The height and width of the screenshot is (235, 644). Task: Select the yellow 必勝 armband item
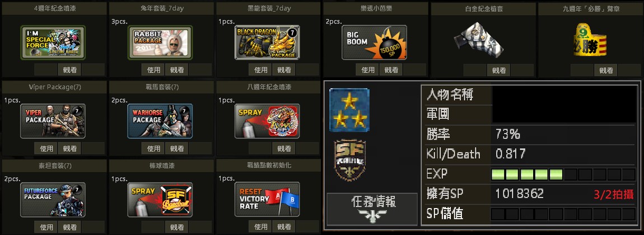pyautogui.click(x=587, y=40)
